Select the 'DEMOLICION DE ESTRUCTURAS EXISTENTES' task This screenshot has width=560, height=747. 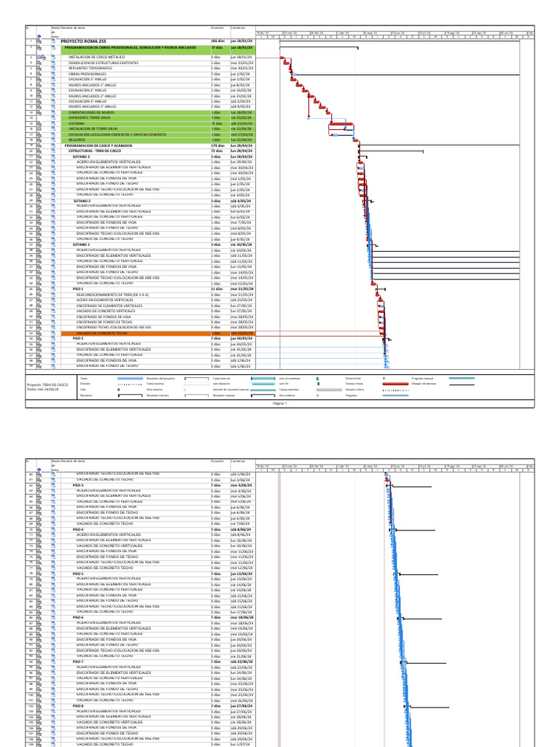point(104,63)
